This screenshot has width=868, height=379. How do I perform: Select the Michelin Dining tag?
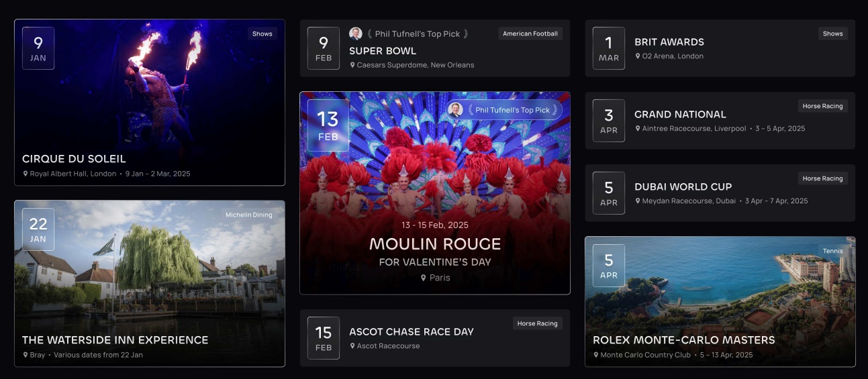pos(249,215)
